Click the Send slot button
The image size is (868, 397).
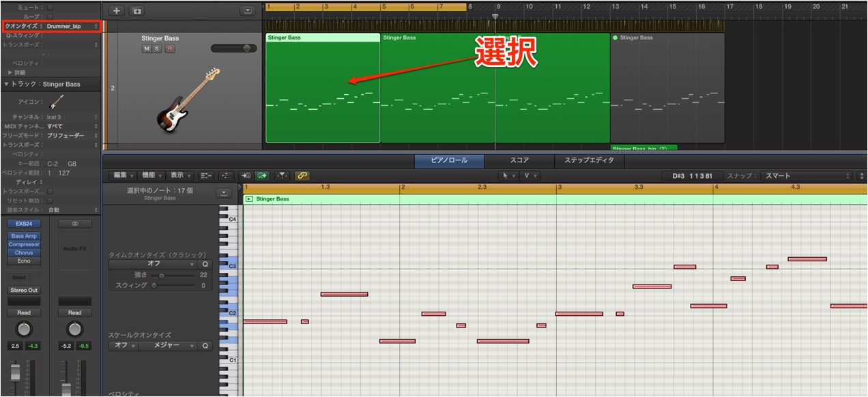click(19, 278)
